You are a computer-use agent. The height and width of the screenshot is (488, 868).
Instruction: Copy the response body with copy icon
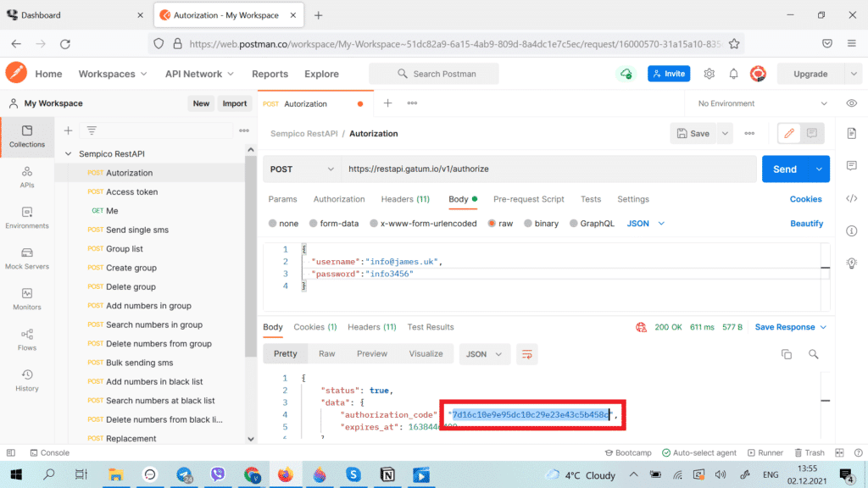(x=786, y=354)
